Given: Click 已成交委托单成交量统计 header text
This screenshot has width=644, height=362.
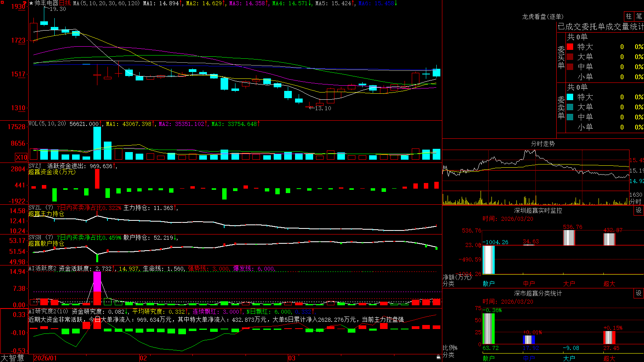Looking at the screenshot, I should pyautogui.click(x=601, y=27).
